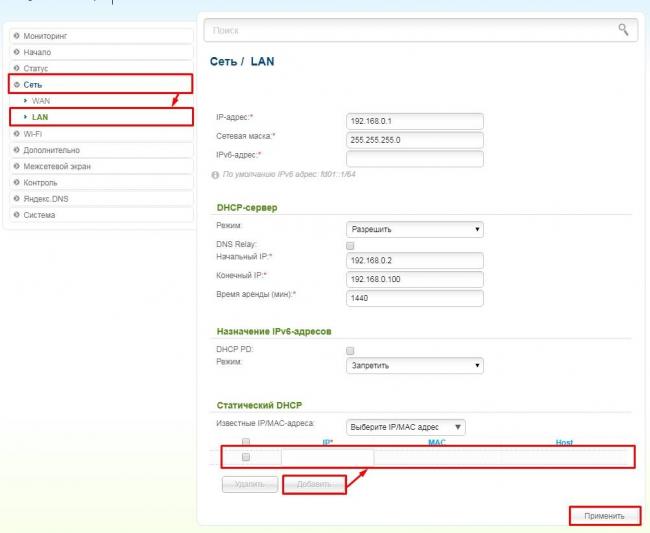Viewport: 650px width, 533px height.
Task: Click the search magnifier icon
Action: pyautogui.click(x=623, y=29)
